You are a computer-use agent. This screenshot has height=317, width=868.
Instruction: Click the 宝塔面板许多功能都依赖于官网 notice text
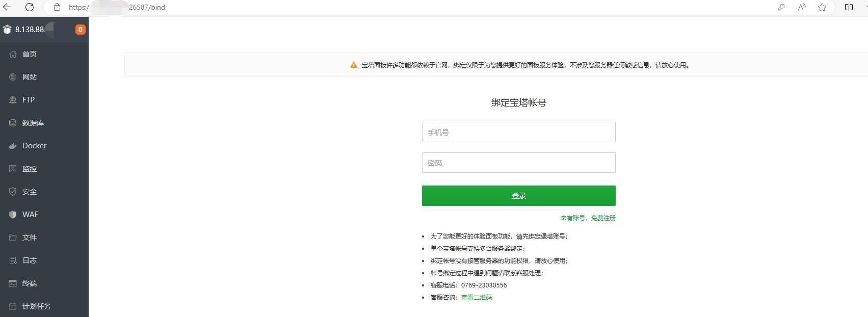[x=525, y=65]
